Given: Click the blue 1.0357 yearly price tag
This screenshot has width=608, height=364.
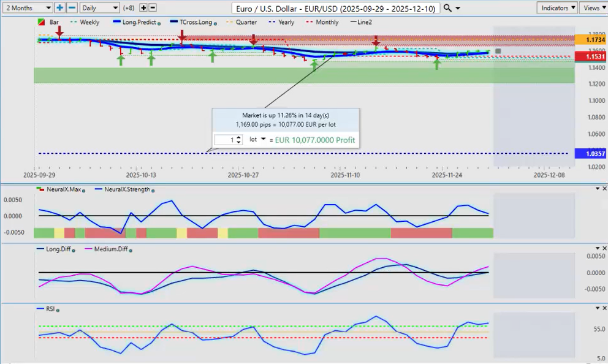Looking at the screenshot, I should pyautogui.click(x=586, y=154).
